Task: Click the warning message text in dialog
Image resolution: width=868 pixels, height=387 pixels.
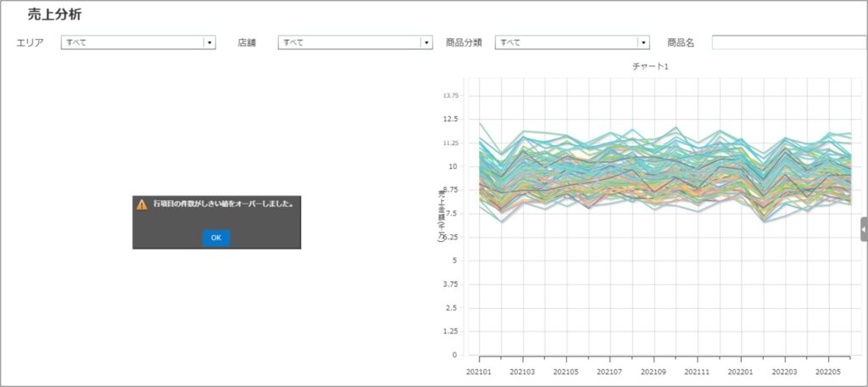Action: pyautogui.click(x=223, y=205)
